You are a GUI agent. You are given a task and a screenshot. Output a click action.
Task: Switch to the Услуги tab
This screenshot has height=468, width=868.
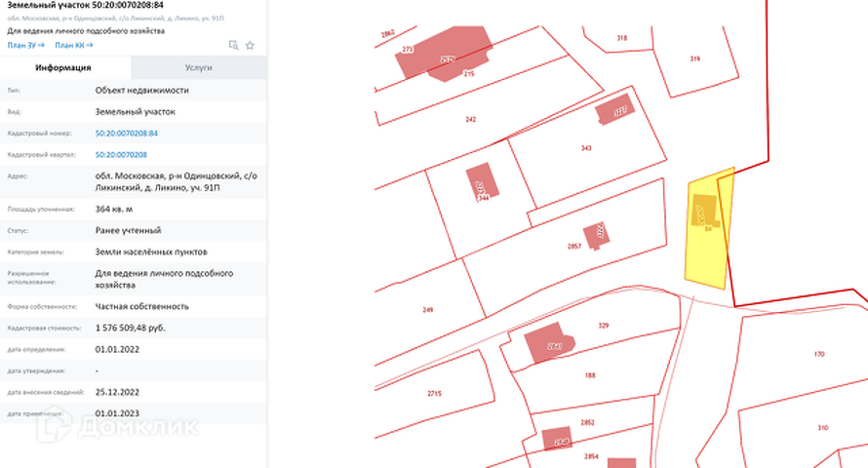pos(199,67)
